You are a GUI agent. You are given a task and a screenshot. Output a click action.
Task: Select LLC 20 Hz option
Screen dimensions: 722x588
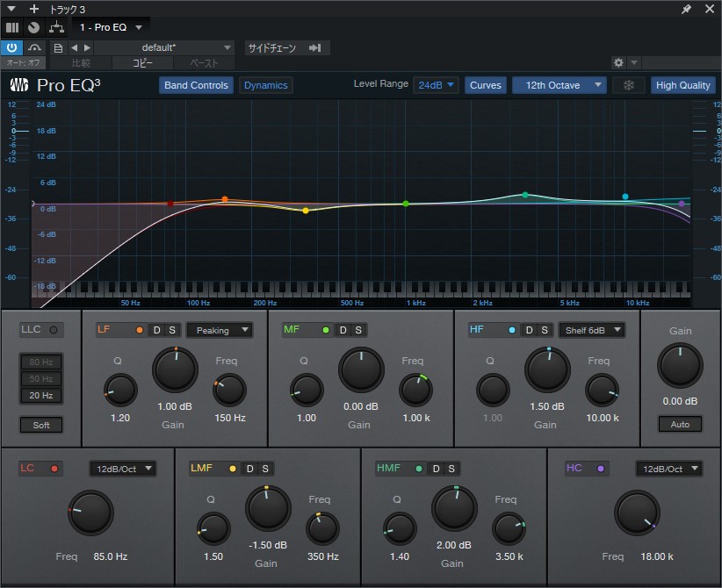(41, 395)
